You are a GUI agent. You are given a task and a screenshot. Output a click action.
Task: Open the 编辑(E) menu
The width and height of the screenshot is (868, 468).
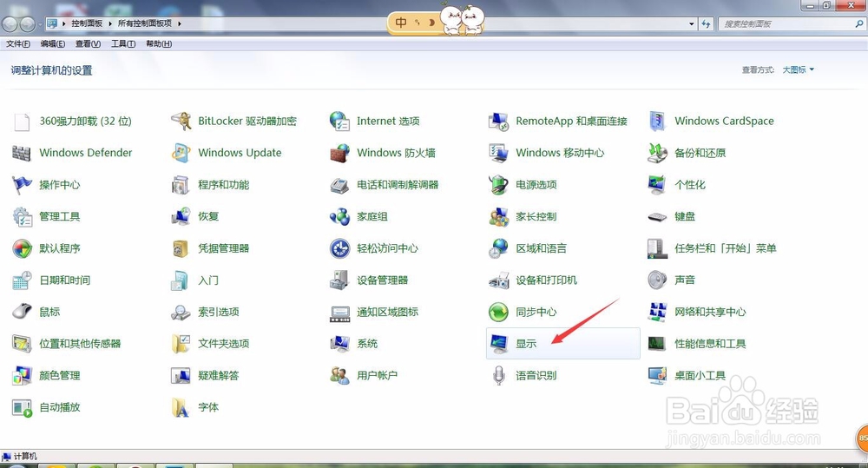(x=53, y=43)
